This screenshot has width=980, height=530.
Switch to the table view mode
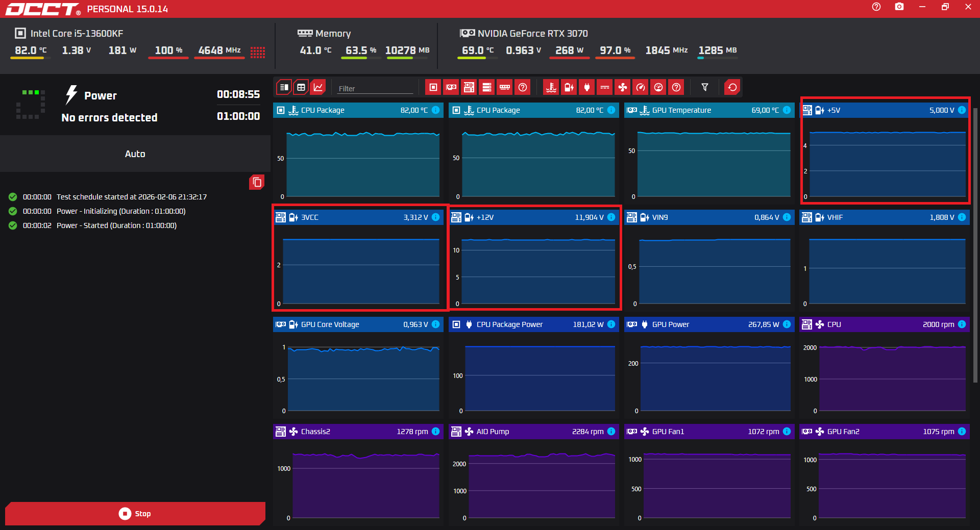(x=301, y=87)
